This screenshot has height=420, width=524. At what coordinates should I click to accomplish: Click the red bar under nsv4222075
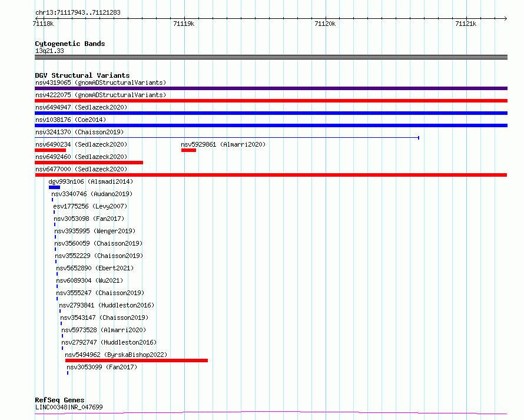271,101
